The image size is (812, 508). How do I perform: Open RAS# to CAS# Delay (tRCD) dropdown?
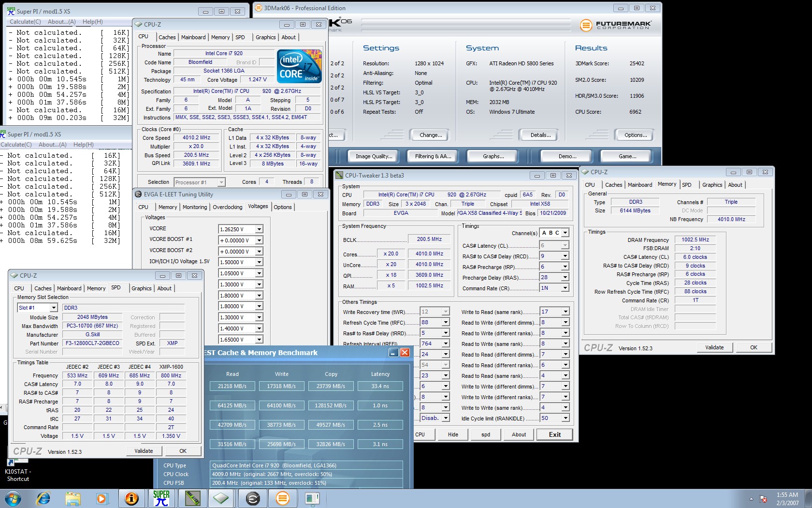565,256
